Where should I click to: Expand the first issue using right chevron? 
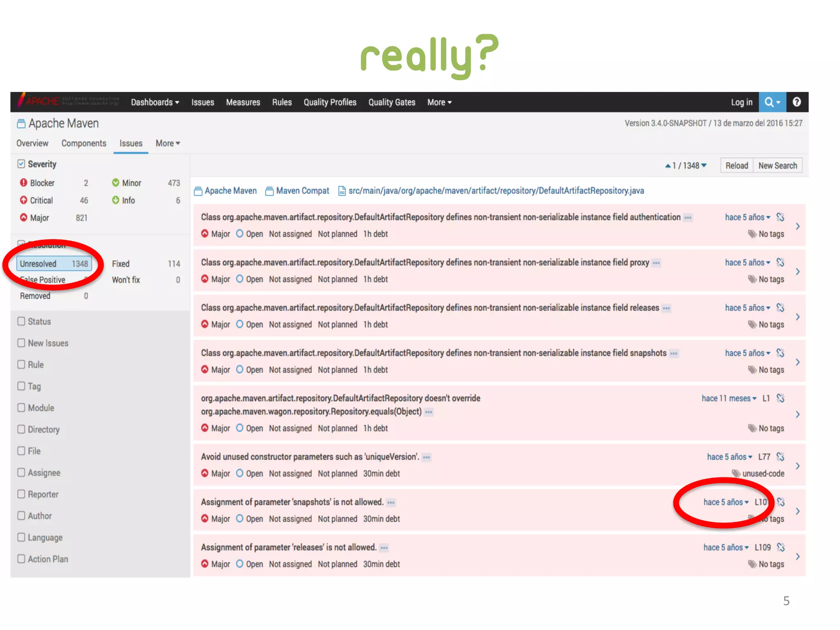tap(797, 226)
